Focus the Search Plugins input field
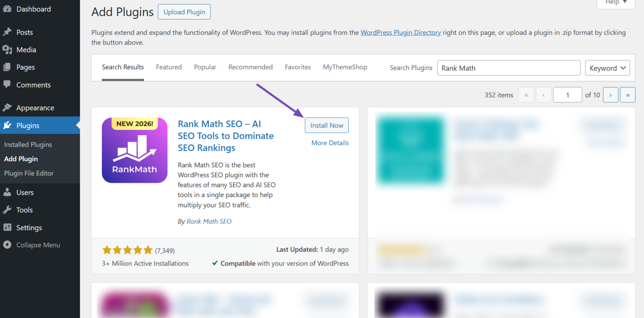 point(509,68)
